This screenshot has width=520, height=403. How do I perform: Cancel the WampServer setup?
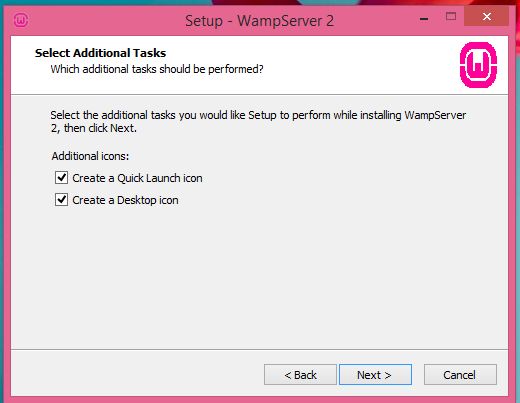tap(460, 375)
